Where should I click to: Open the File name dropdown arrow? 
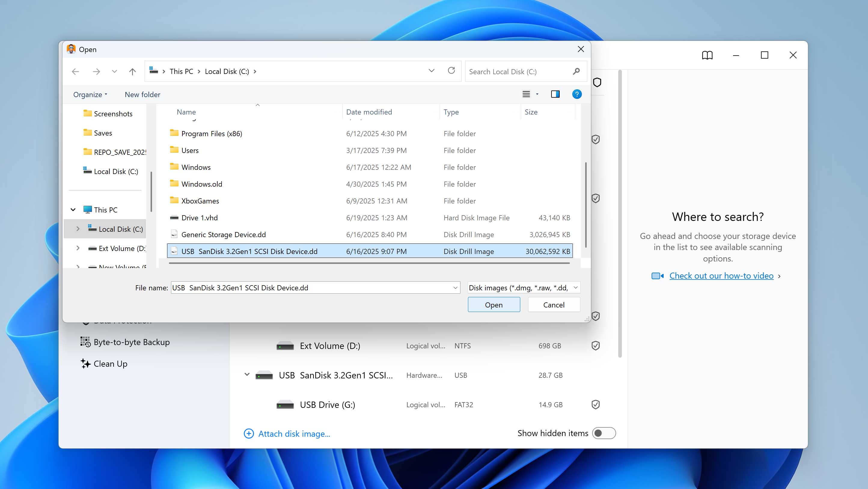[455, 287]
